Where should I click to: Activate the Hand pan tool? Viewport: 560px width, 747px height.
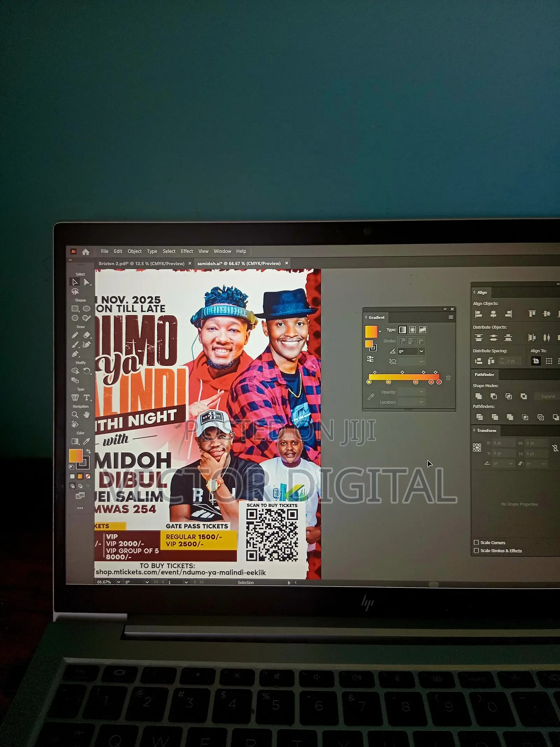coord(87,415)
